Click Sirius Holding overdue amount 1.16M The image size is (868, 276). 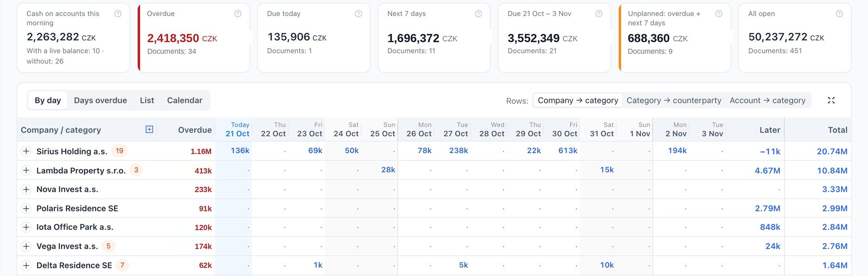click(x=201, y=151)
